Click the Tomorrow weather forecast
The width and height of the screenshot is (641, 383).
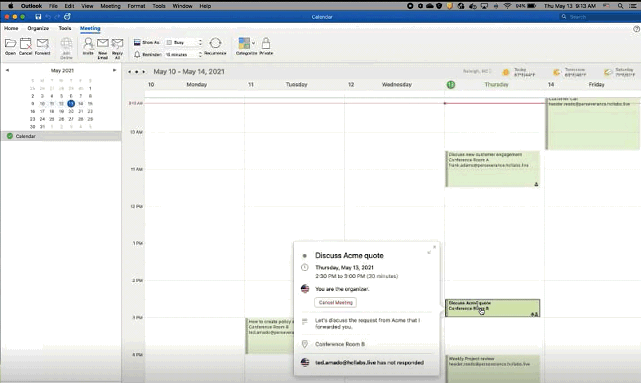(x=569, y=72)
